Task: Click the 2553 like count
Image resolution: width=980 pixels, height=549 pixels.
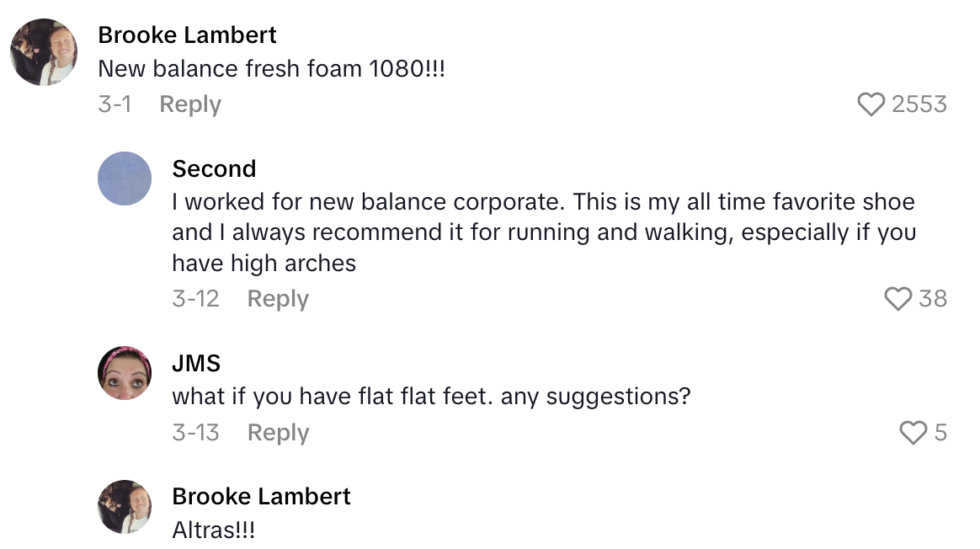Action: pyautogui.click(x=919, y=104)
